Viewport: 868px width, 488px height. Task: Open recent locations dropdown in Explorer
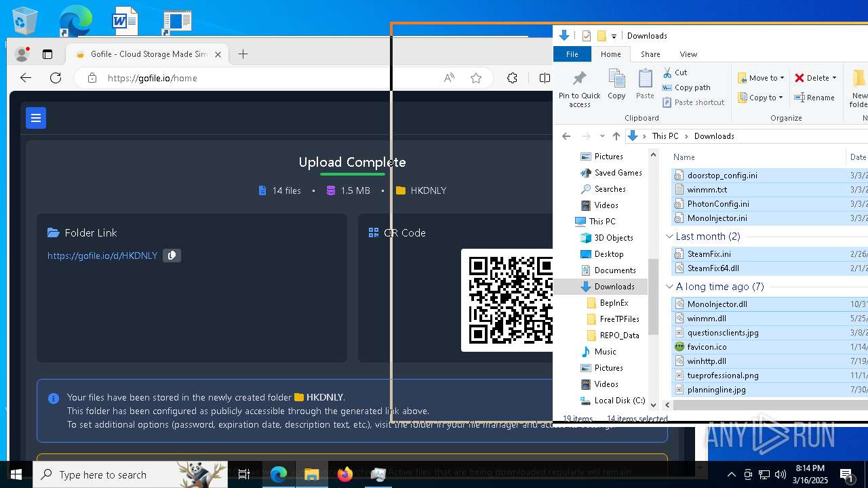[x=602, y=136]
